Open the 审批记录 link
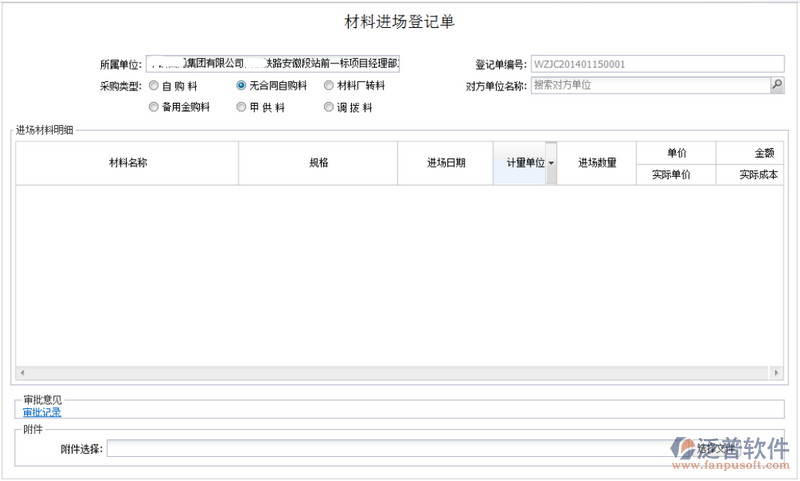Viewport: 800px width, 481px height. [x=42, y=412]
